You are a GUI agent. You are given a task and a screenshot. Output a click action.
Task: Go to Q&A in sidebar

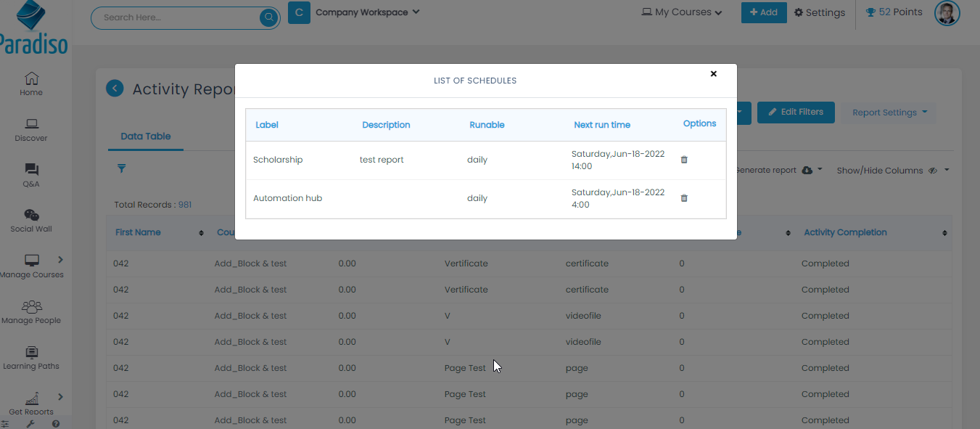(31, 175)
